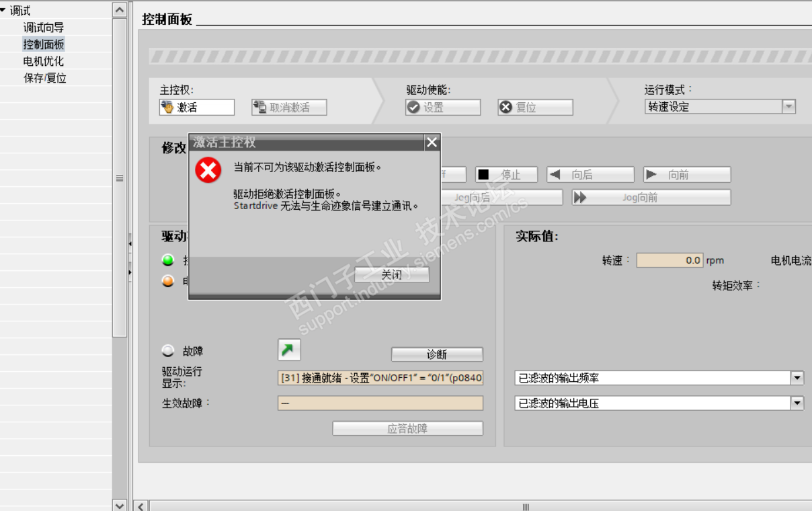The width and height of the screenshot is (812, 511).
Task: Click the 激活 master control button
Action: [x=197, y=107]
